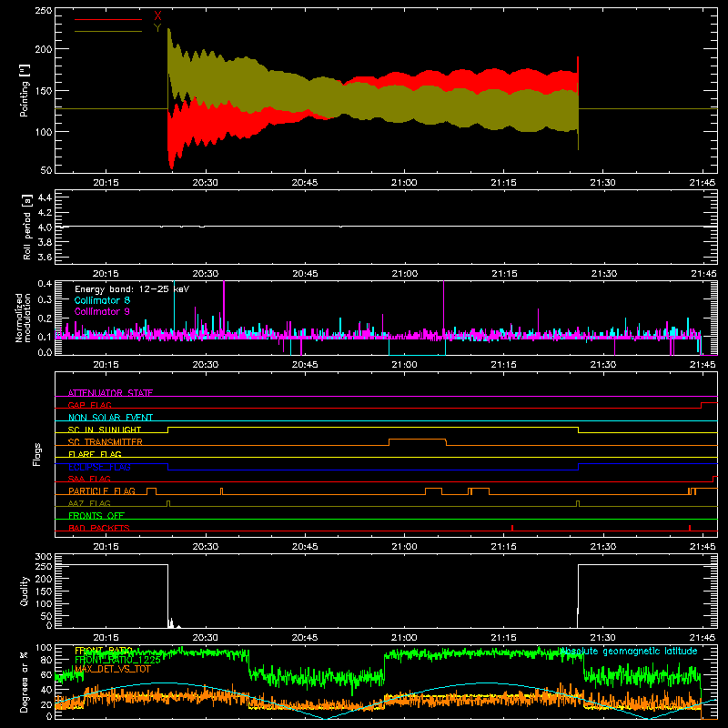Click 4.4 on the Roll period y-axis

[45, 197]
